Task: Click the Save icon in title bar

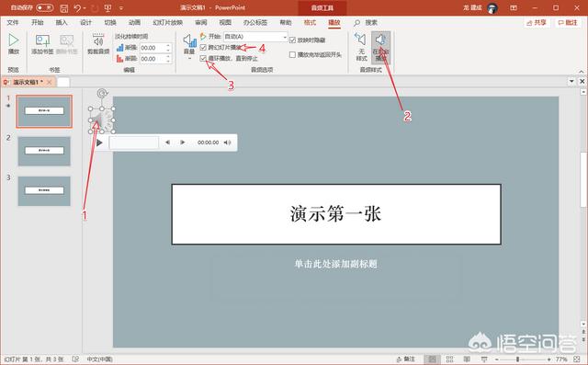Action: click(64, 8)
